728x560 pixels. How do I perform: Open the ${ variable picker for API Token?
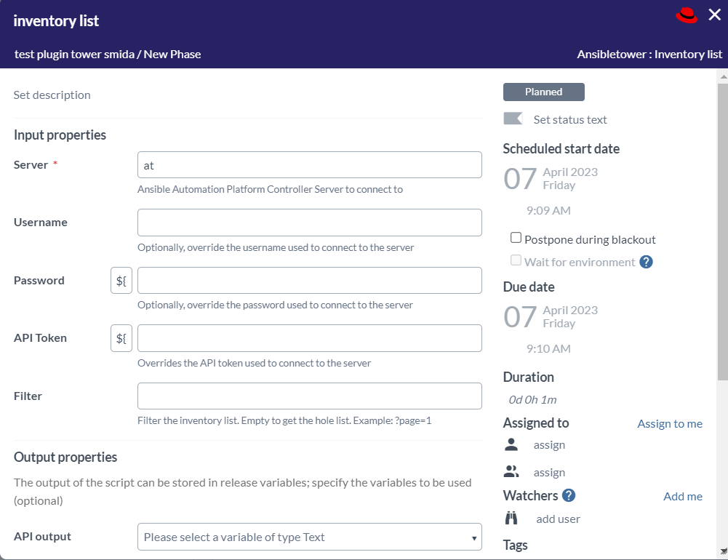pyautogui.click(x=121, y=337)
